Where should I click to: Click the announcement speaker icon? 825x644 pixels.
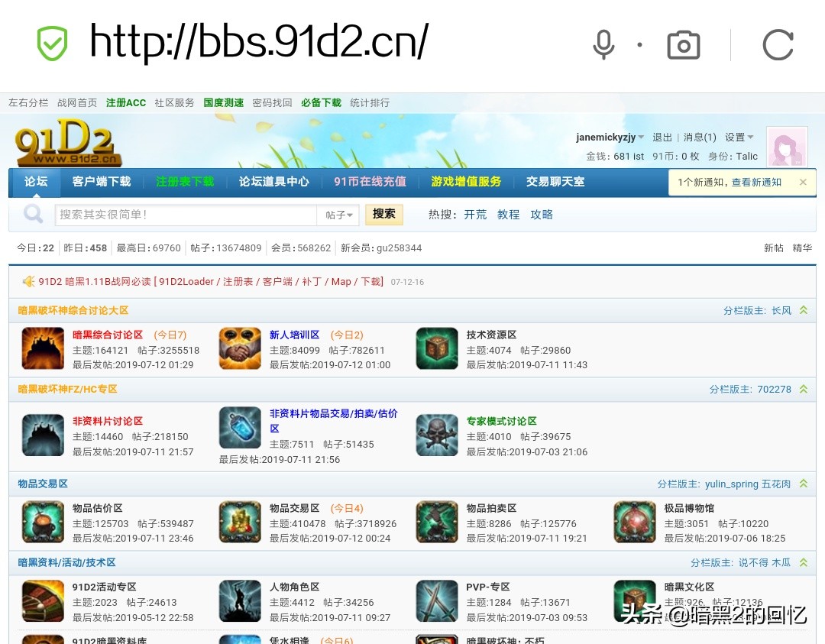28,281
